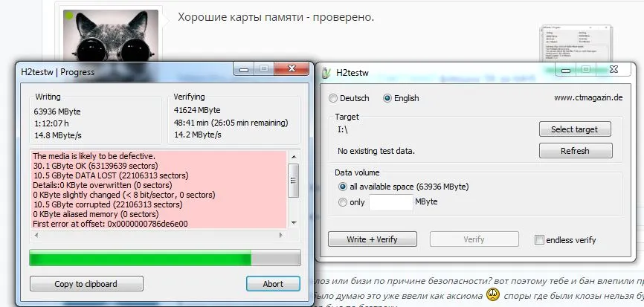This screenshot has width=644, height=307.
Task: Click the 'First error at offset' line
Action: click(x=111, y=224)
